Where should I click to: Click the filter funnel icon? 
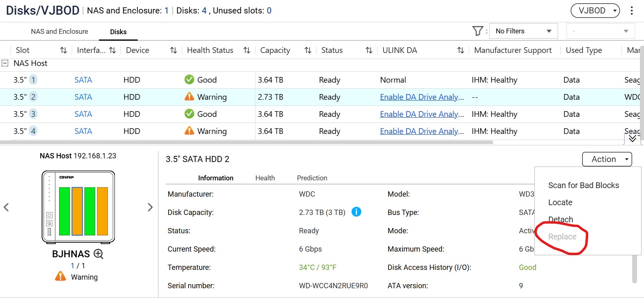pos(477,31)
